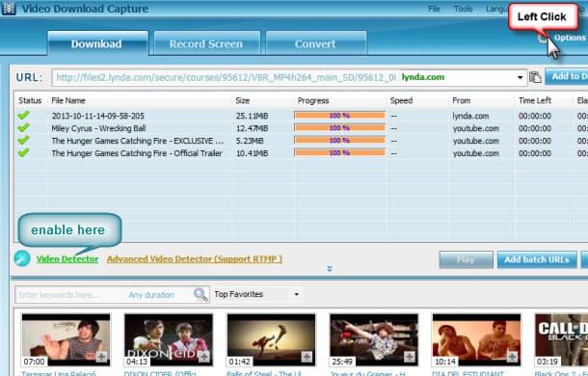Click the keywords search input field

pyautogui.click(x=69, y=295)
